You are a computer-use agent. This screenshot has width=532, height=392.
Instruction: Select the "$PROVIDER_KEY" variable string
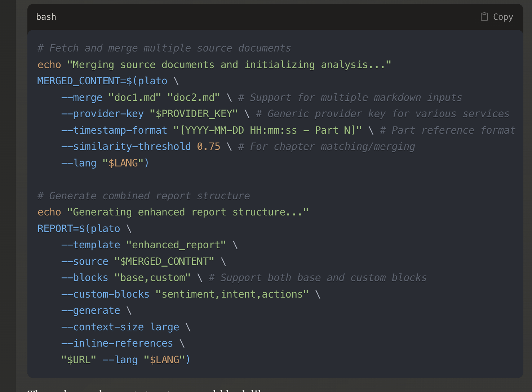(194, 113)
